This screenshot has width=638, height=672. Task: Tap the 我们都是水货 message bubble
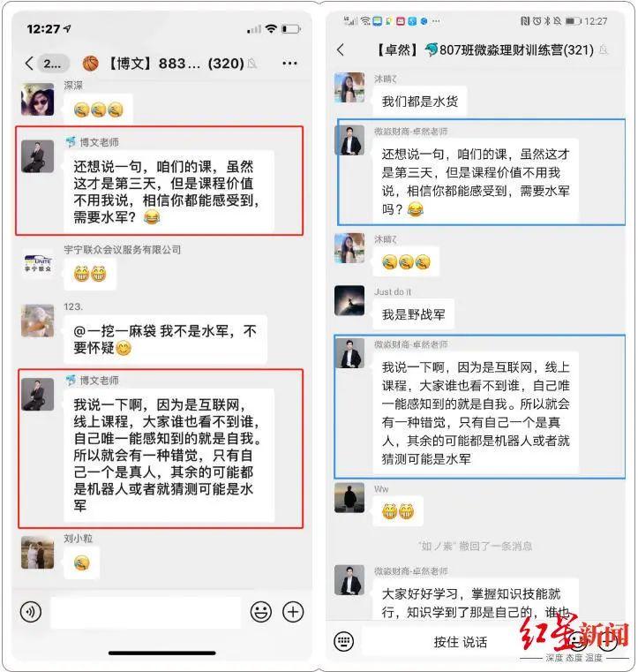(420, 102)
